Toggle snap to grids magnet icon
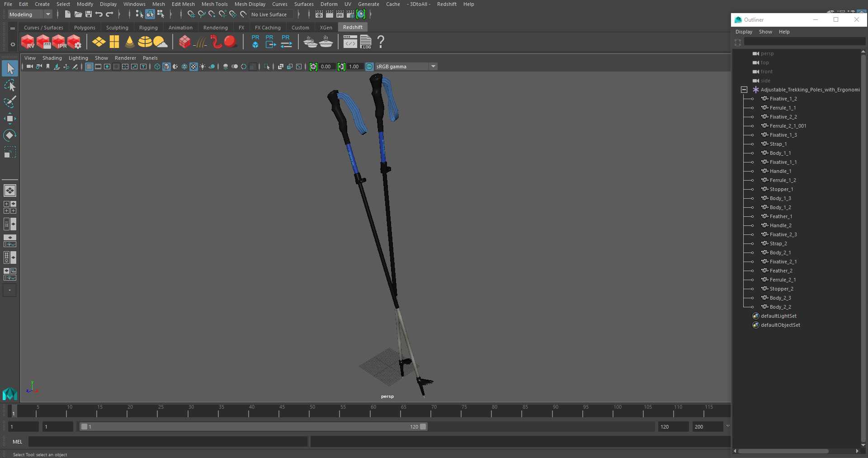 pos(191,14)
